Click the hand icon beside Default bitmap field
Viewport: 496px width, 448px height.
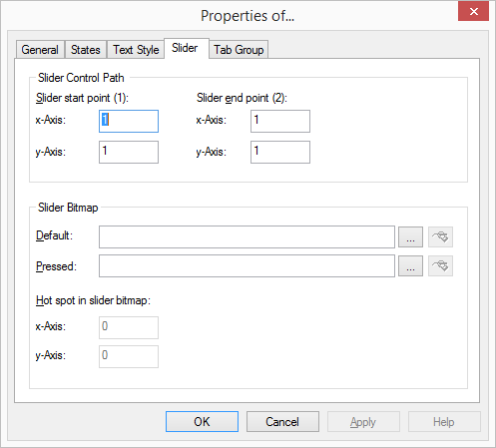click(440, 236)
